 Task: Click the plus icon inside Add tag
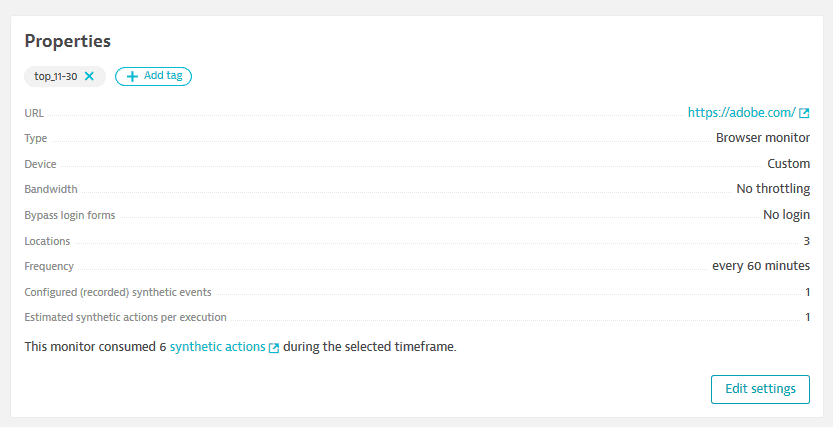[x=132, y=76]
